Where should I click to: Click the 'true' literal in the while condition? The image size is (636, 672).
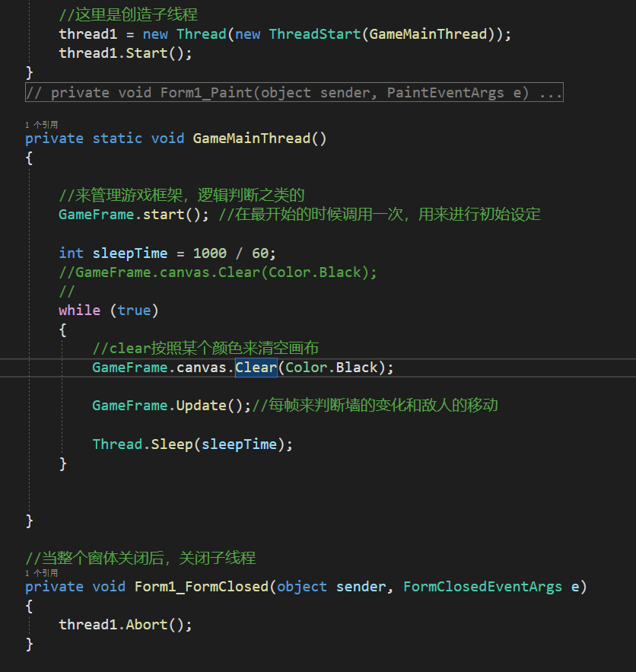134,310
